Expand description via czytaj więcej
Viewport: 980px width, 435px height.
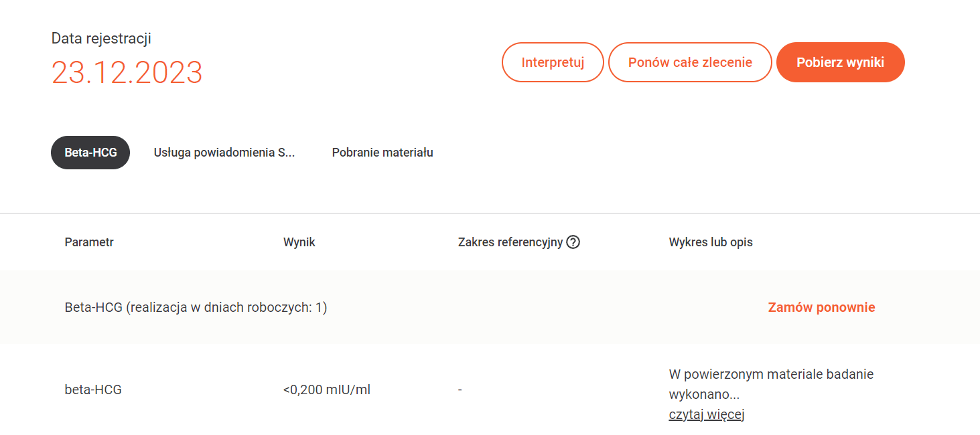coord(707,414)
